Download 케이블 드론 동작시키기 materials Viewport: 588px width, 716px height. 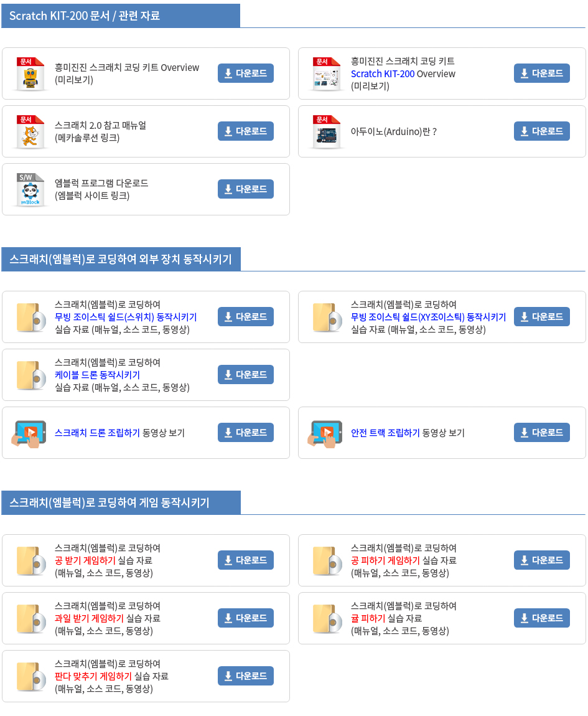246,374
